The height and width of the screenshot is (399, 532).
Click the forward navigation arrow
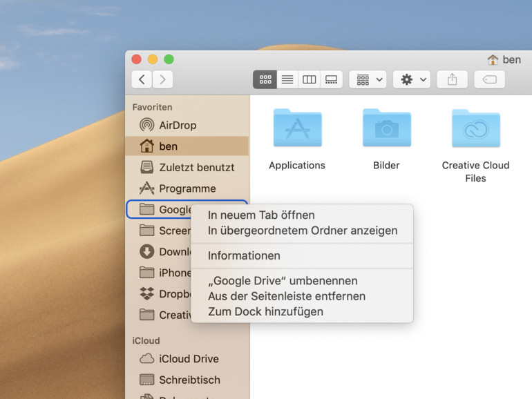click(x=162, y=79)
